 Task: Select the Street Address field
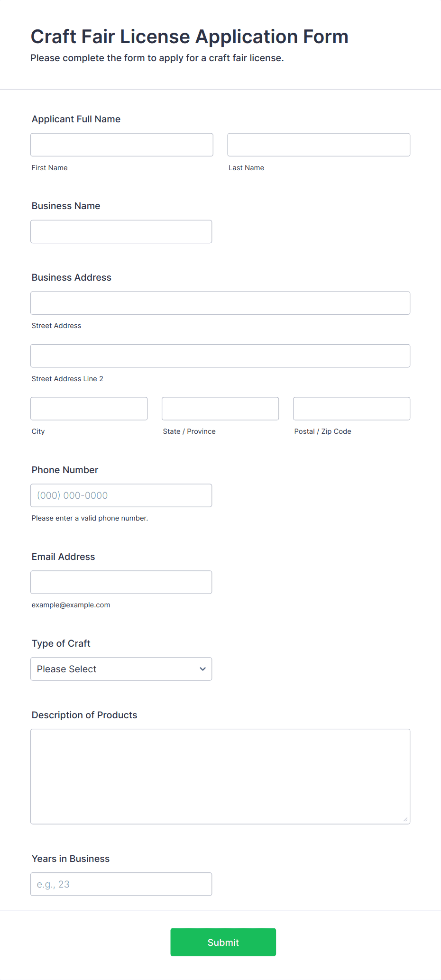click(220, 303)
